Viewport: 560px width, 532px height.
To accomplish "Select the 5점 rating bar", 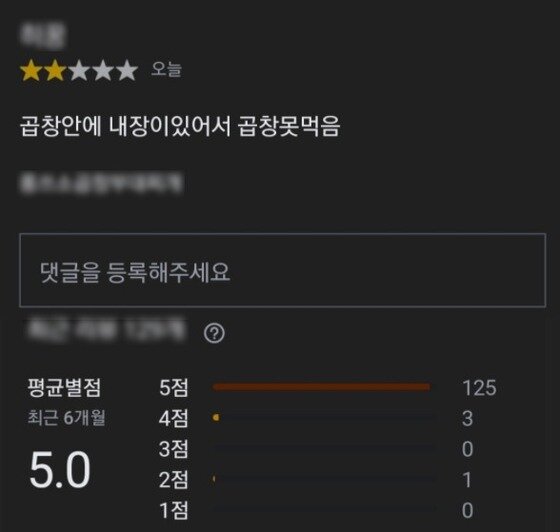I will tap(321, 387).
